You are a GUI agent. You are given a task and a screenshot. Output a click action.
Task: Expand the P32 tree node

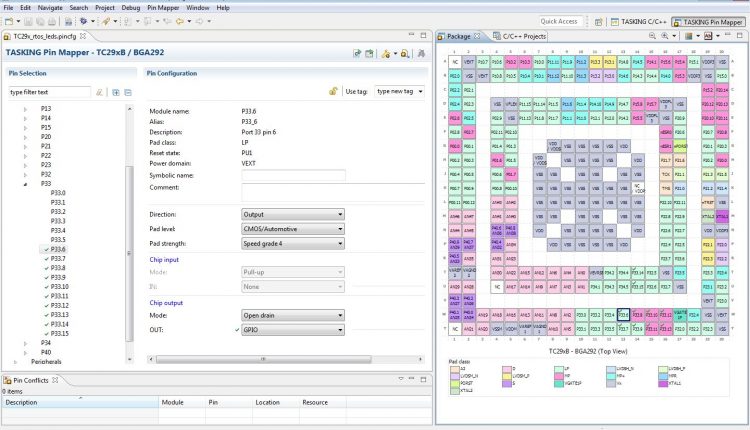pyautogui.click(x=25, y=175)
